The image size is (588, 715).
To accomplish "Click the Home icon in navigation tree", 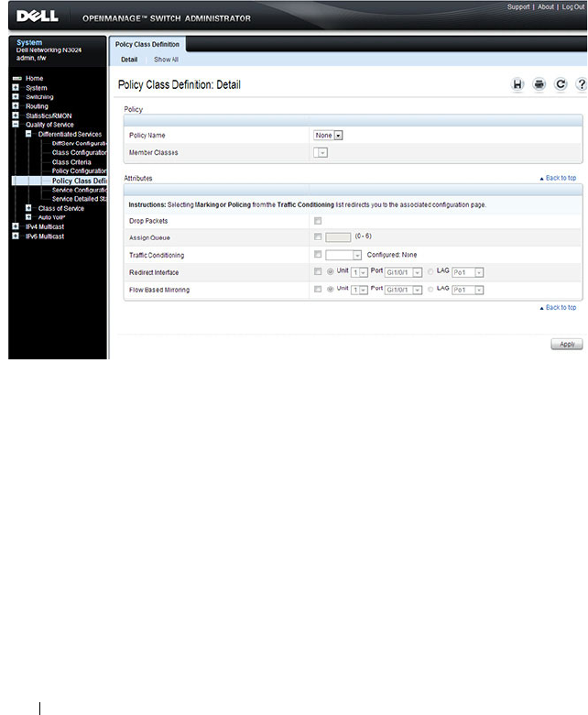I will pos(17,79).
